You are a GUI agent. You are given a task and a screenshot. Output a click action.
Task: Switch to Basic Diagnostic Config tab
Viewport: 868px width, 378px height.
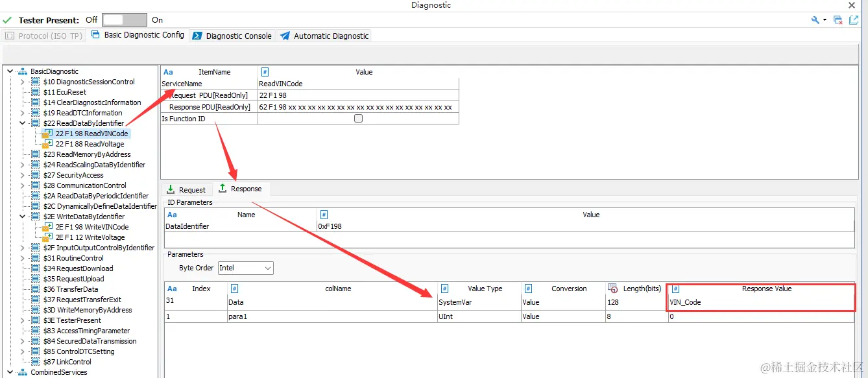pyautogui.click(x=138, y=35)
